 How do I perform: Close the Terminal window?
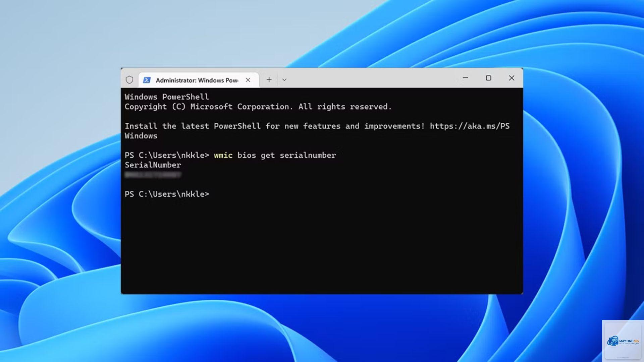coord(512,78)
